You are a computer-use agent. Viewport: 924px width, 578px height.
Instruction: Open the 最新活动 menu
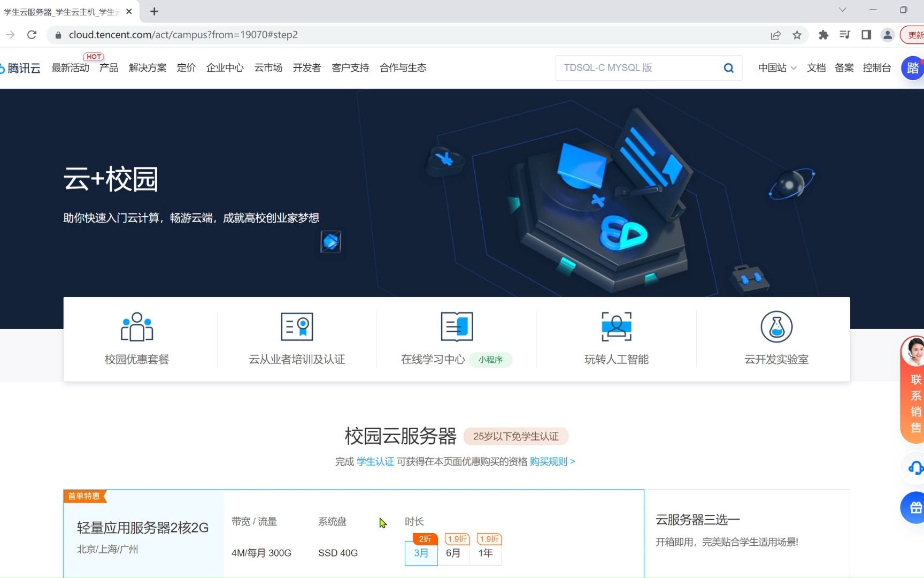coord(70,67)
